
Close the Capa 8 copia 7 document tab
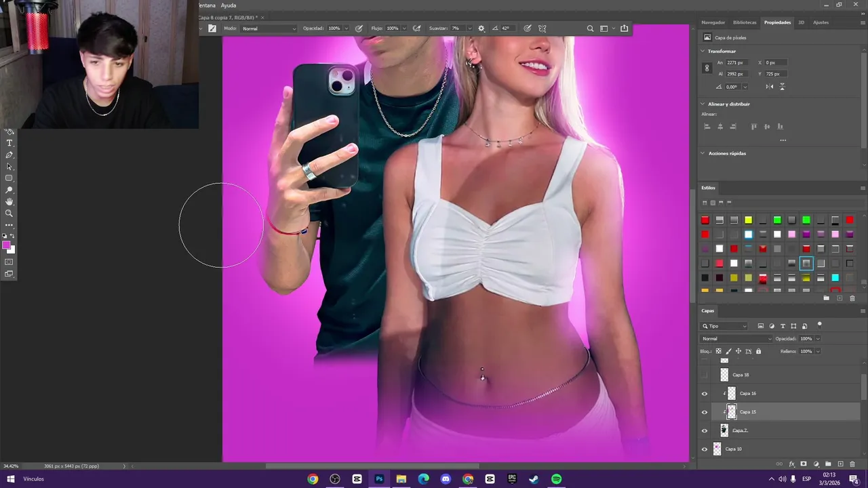[262, 17]
